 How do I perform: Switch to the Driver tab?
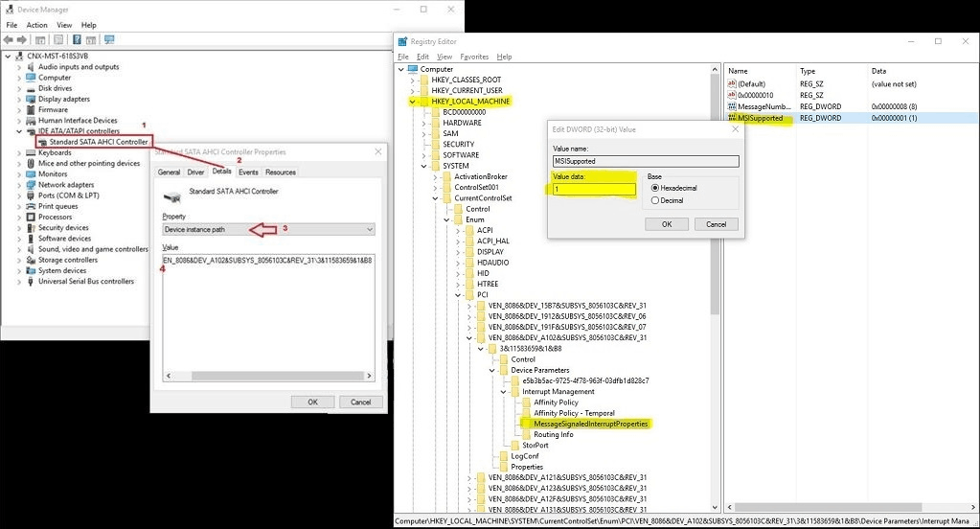click(x=195, y=172)
